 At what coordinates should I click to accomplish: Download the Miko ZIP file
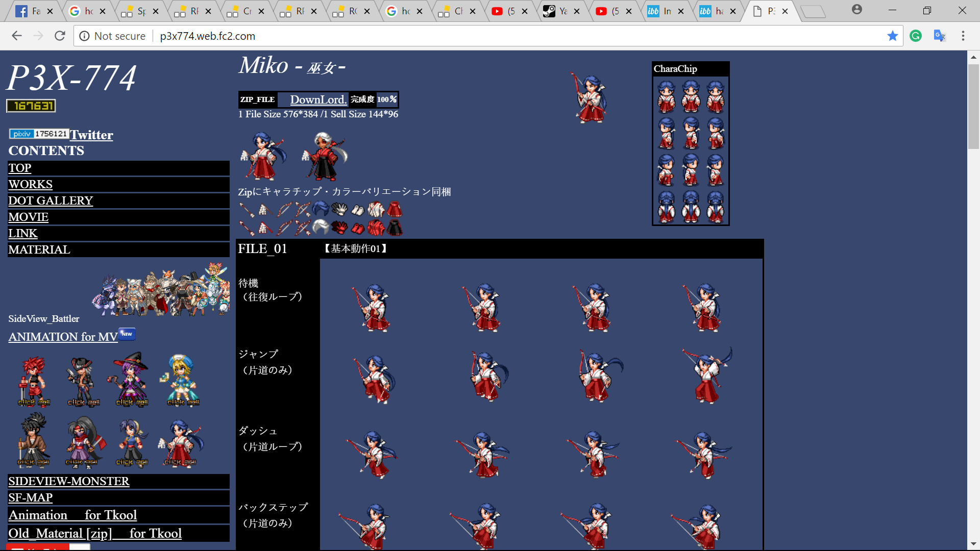coord(318,99)
